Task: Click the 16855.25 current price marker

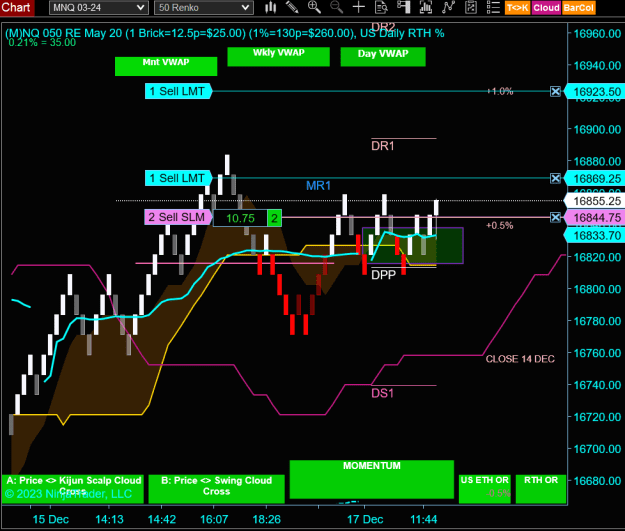Action: click(595, 201)
